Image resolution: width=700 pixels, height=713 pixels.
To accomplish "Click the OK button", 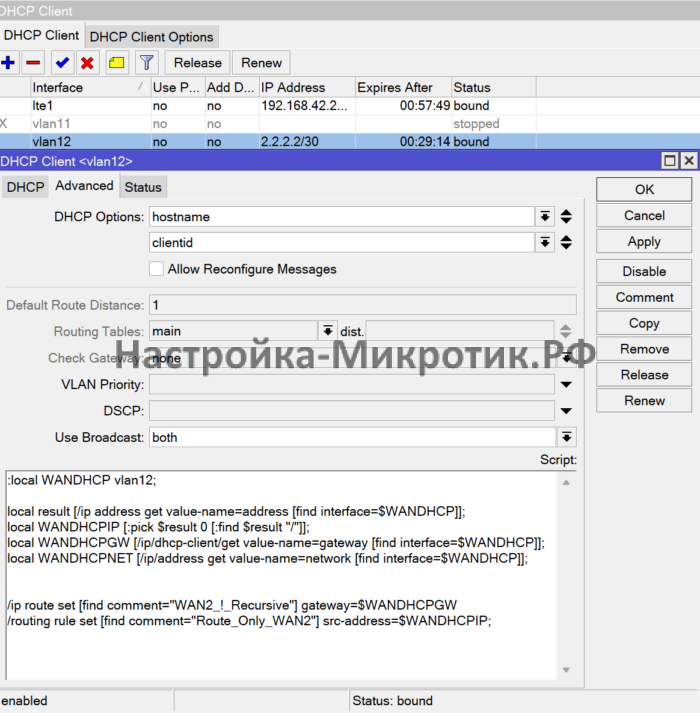I will (644, 189).
